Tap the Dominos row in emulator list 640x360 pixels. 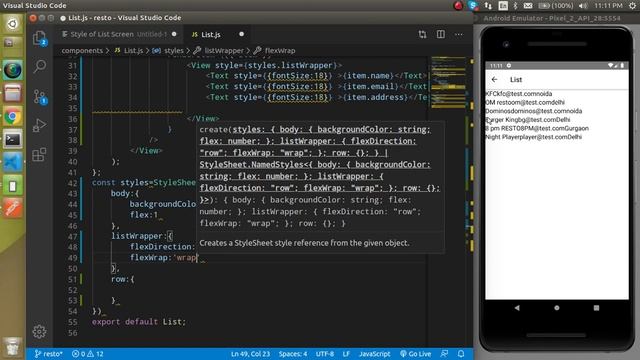[x=533, y=111]
